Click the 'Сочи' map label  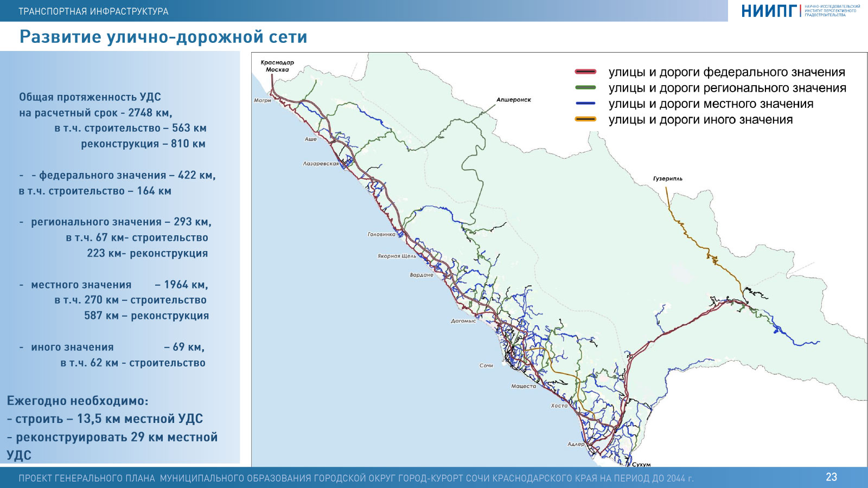point(486,365)
